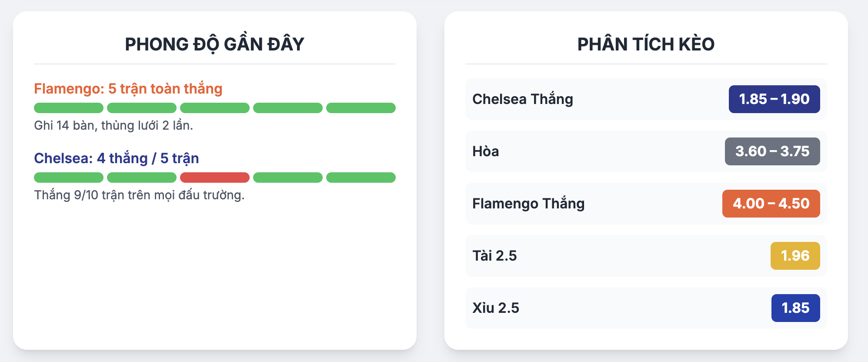Click the red loss bar in Chelsea's form
Viewport: 868px width, 362px height.
point(215,178)
